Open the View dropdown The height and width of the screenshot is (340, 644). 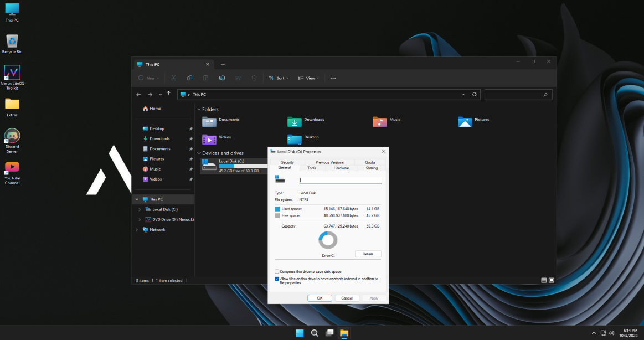pyautogui.click(x=308, y=78)
